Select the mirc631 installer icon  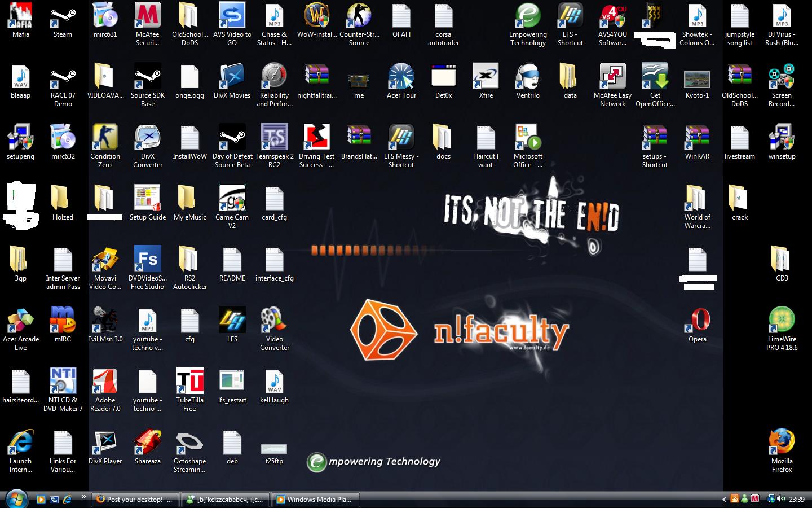point(105,20)
